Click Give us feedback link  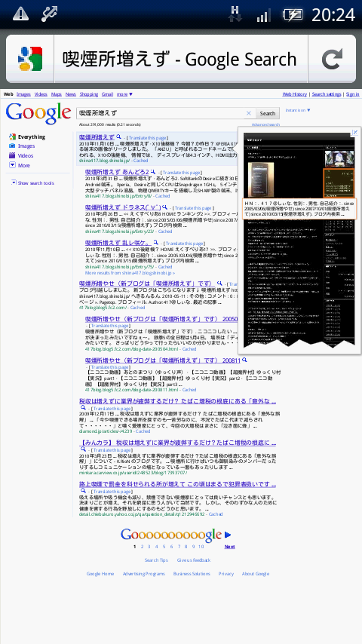pos(194,560)
